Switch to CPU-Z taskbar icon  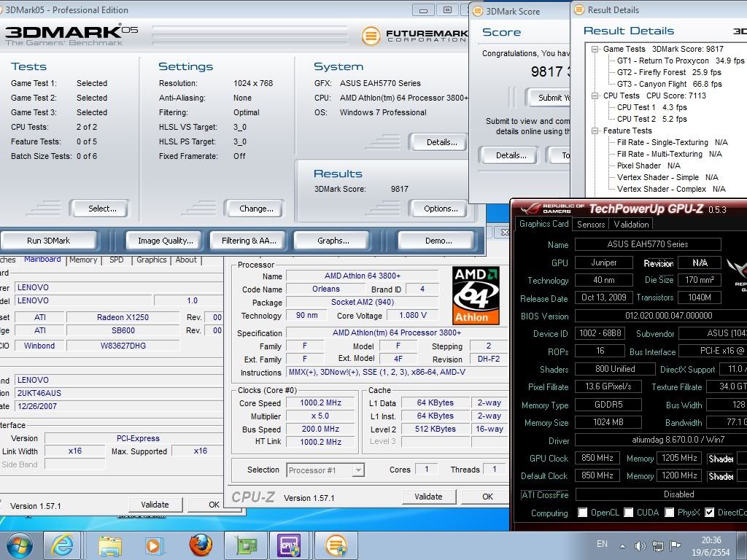point(289,545)
